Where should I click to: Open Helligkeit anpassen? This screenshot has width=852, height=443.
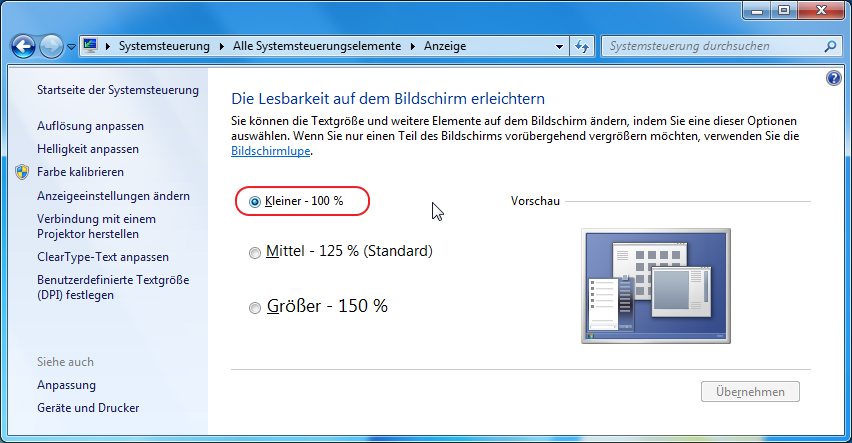[87, 149]
